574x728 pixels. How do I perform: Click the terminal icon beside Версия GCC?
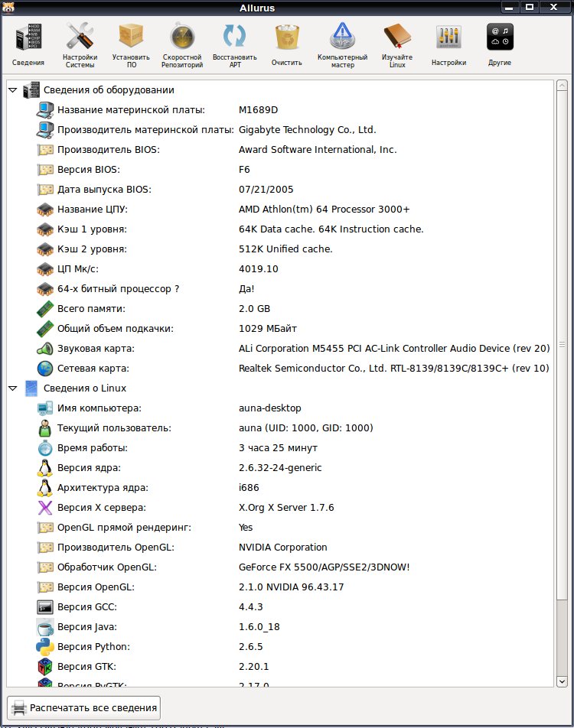pos(45,607)
